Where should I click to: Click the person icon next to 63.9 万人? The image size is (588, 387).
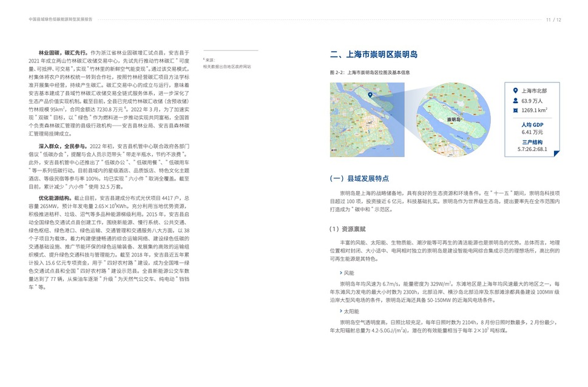tap(515, 101)
